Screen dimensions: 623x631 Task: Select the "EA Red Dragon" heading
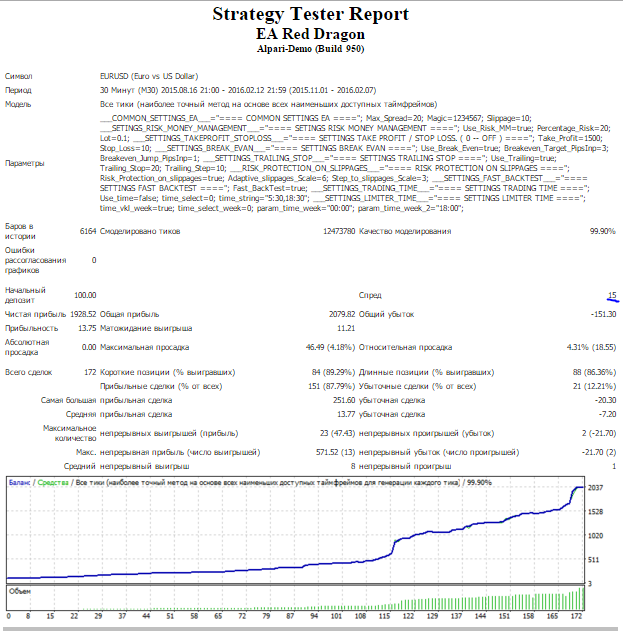[x=310, y=34]
